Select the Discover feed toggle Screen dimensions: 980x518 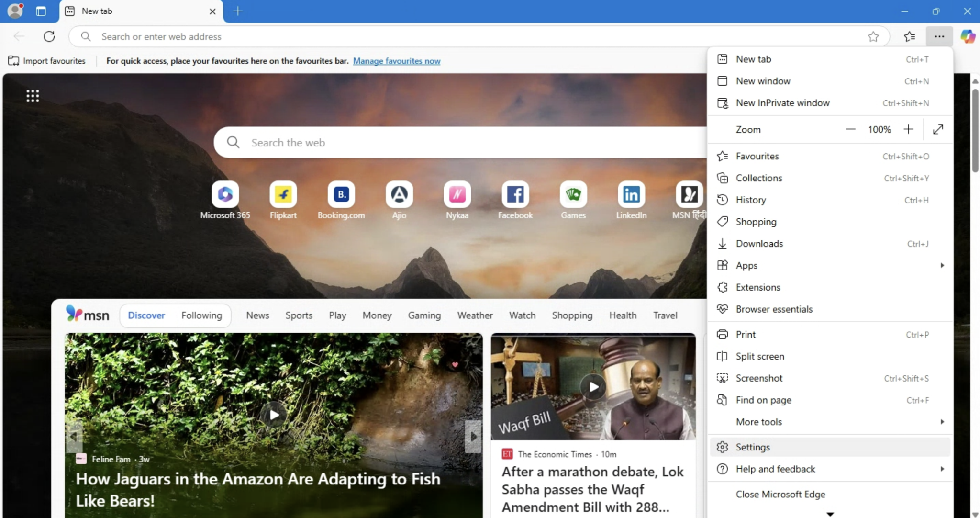[x=146, y=315]
